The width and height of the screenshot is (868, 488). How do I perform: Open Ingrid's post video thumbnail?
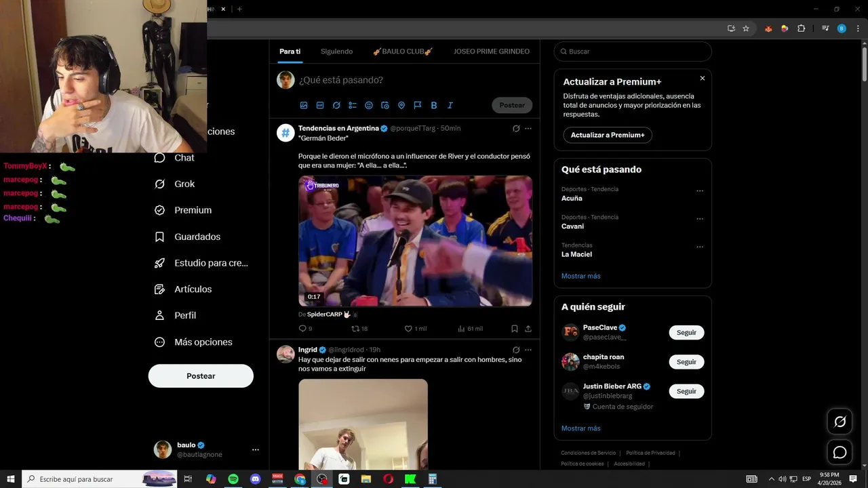(x=363, y=424)
